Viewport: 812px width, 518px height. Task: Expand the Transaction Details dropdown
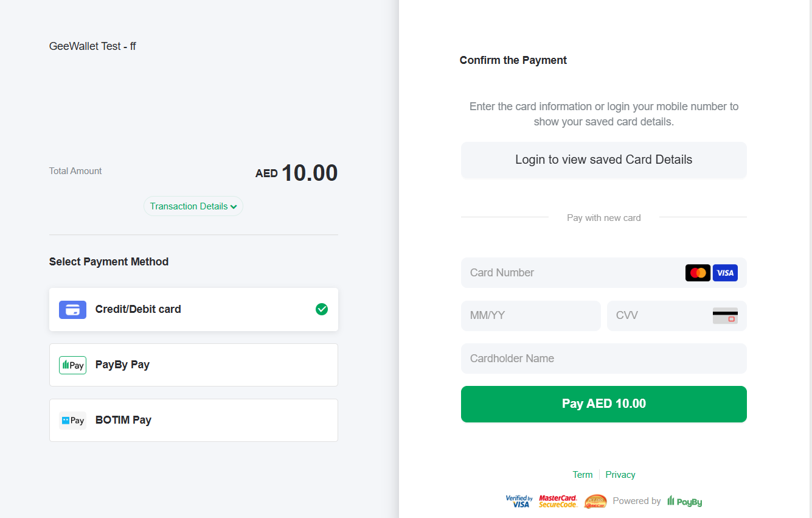tap(193, 206)
